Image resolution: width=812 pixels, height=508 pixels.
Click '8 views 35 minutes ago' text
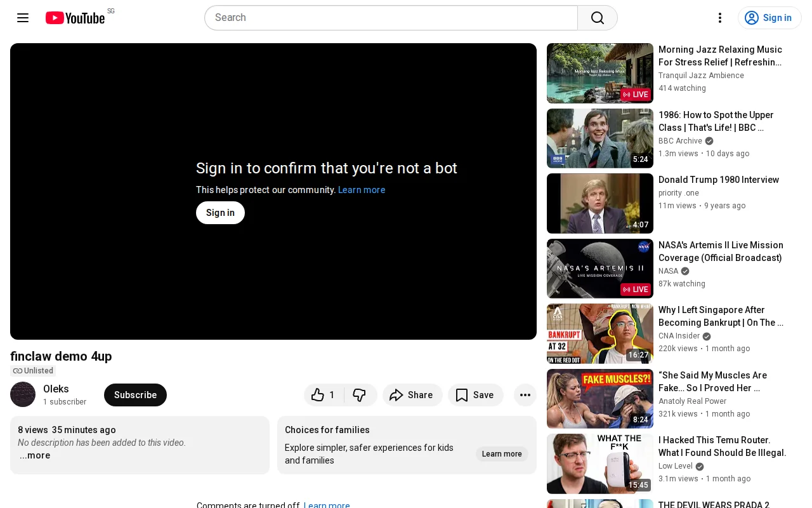coord(67,430)
